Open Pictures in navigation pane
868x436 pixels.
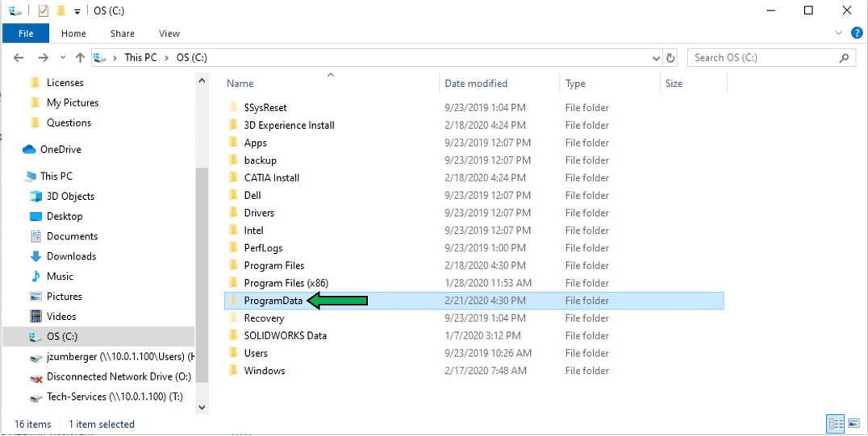coord(65,297)
